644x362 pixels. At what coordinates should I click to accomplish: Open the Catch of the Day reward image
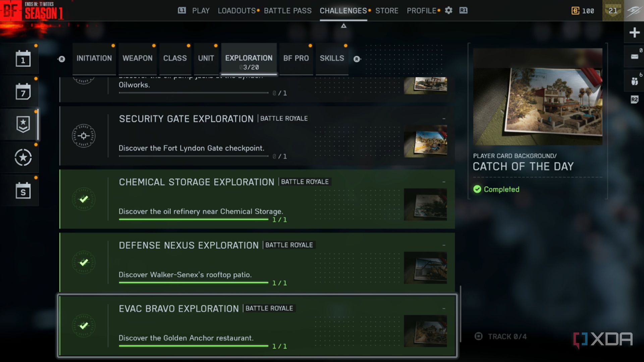(x=538, y=97)
